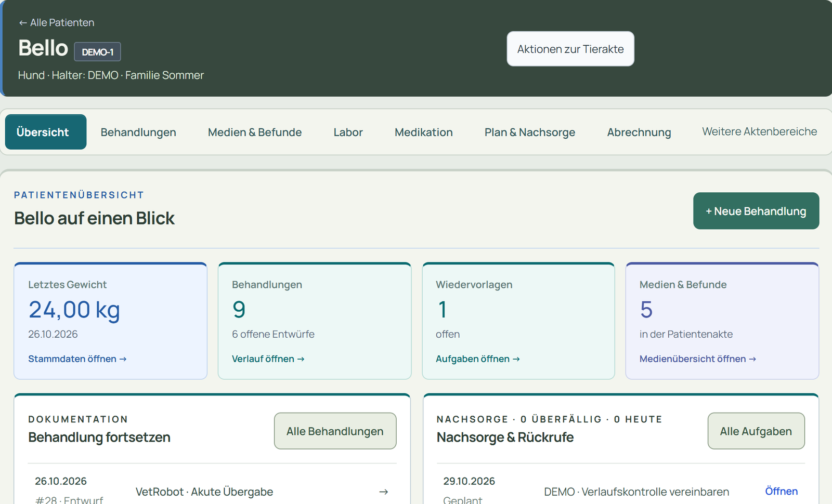
Task: Click the Neue Behandlung button
Action: 756,211
